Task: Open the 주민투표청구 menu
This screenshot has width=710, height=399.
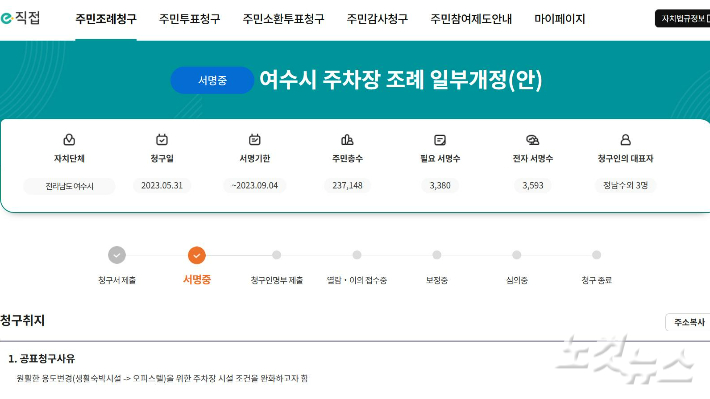Action: click(190, 19)
